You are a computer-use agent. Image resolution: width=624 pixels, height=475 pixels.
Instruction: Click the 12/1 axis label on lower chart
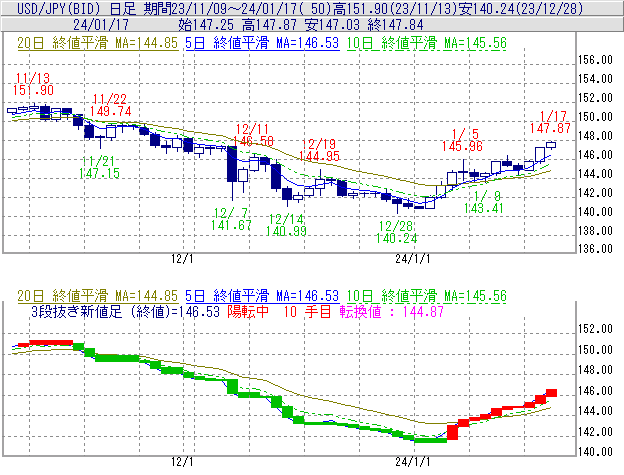(x=182, y=462)
